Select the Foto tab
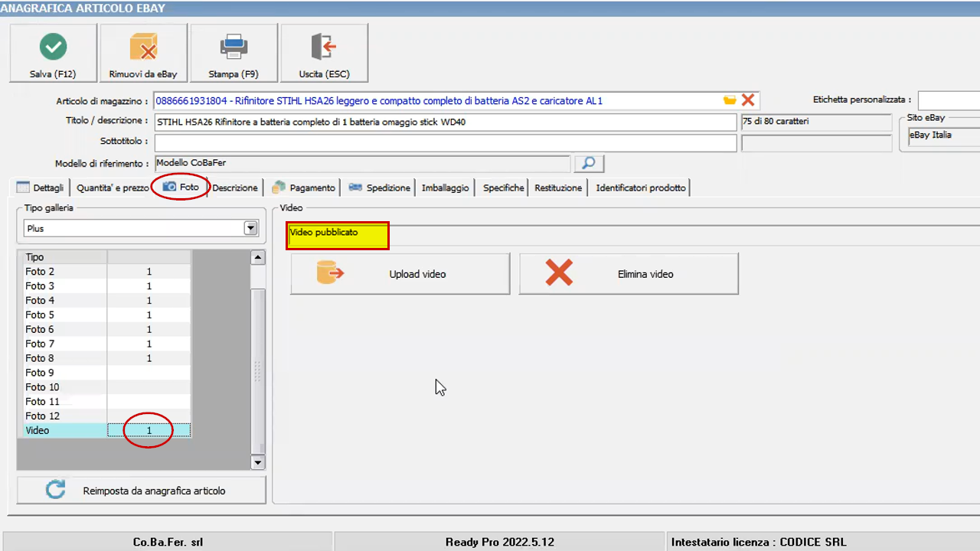The height and width of the screenshot is (551, 980). click(x=181, y=187)
